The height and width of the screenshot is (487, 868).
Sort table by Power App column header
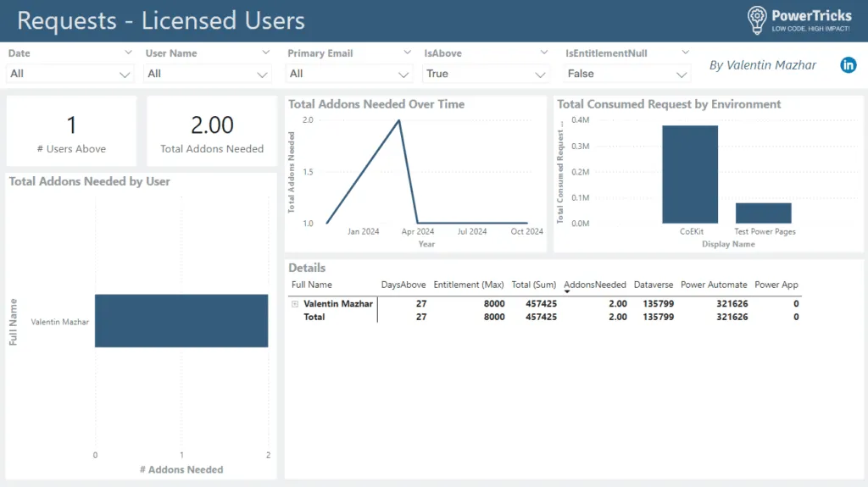[x=776, y=285]
